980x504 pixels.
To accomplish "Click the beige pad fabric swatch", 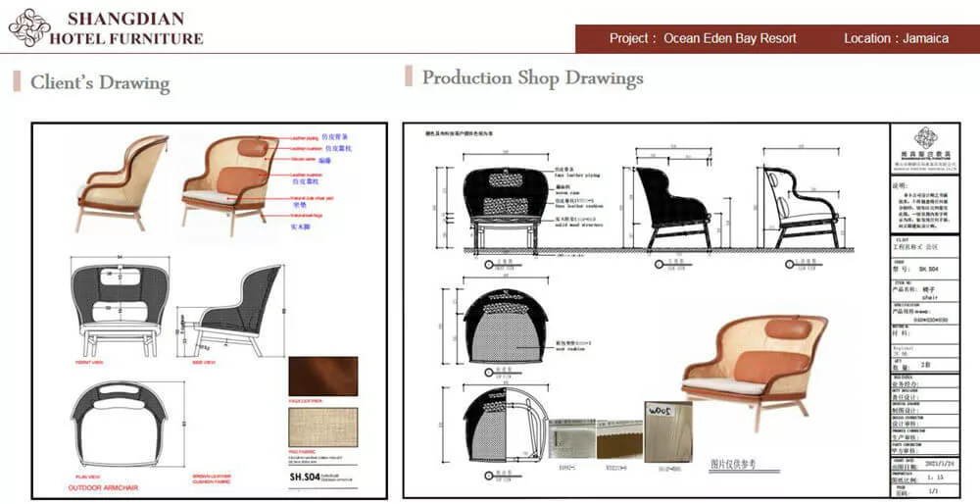I will (324, 430).
